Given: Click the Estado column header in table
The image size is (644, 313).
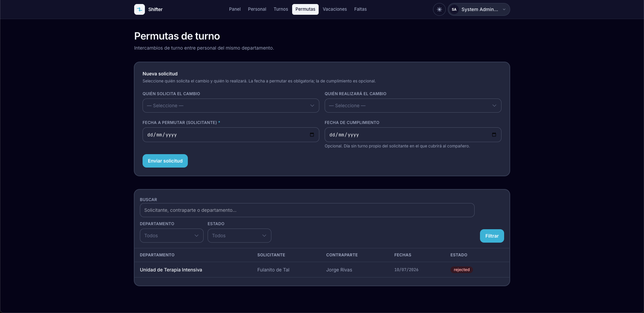Looking at the screenshot, I should point(459,255).
